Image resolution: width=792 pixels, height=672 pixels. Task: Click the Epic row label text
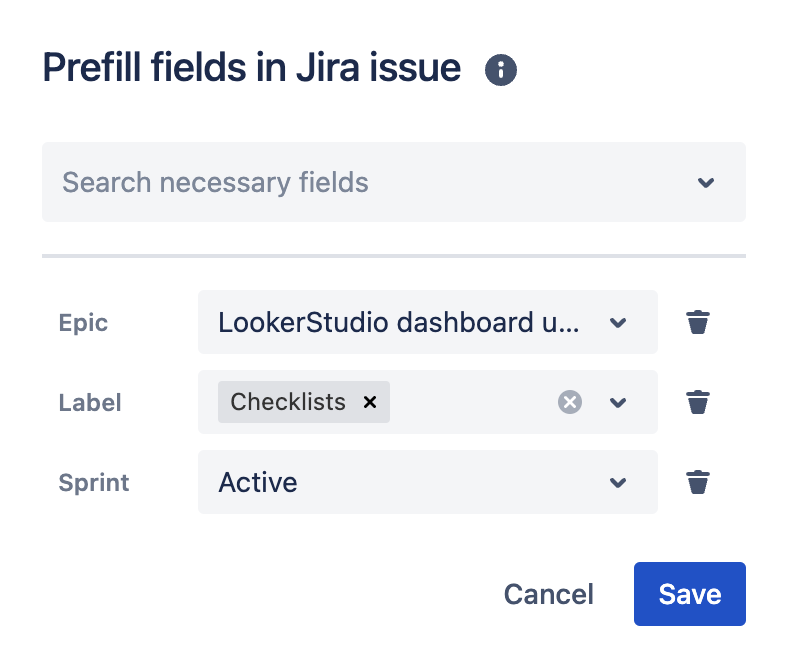tap(83, 323)
